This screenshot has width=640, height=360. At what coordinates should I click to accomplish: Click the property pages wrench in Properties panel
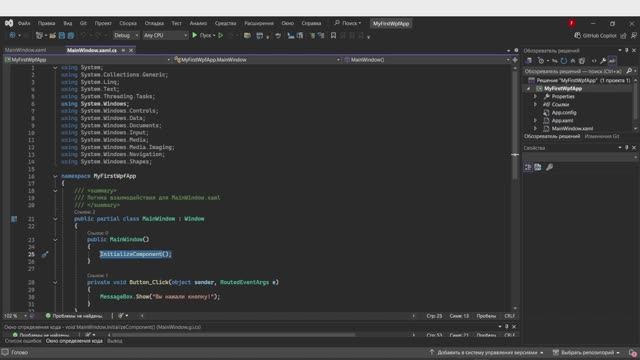tap(549, 167)
